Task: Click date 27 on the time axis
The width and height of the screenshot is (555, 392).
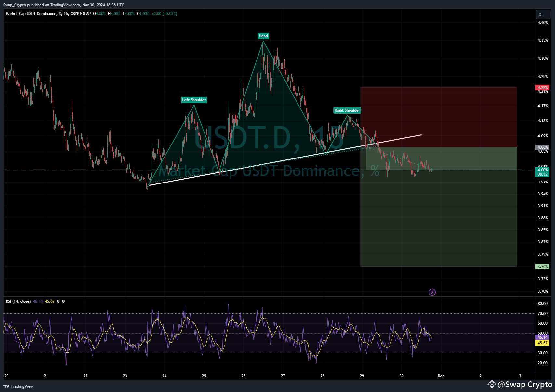Action: point(283,376)
